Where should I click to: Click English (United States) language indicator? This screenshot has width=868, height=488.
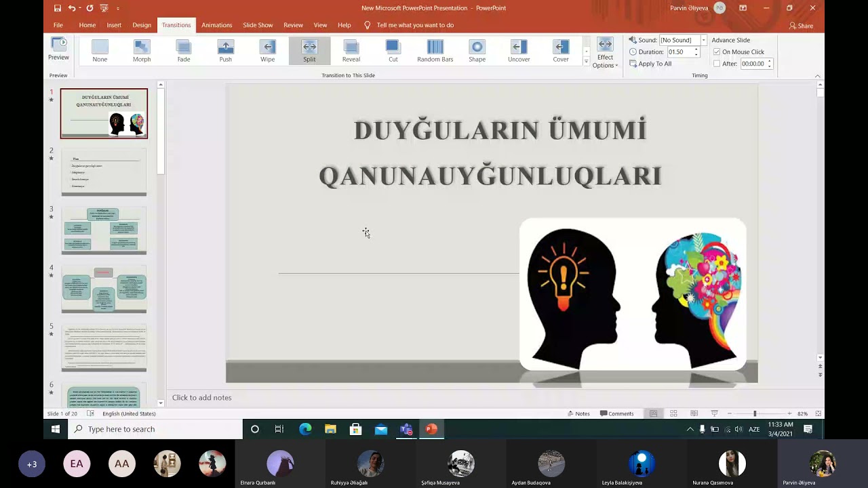(x=129, y=413)
